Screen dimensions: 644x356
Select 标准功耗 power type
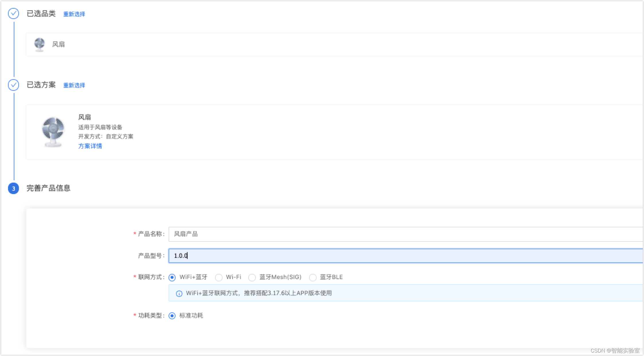coord(172,316)
